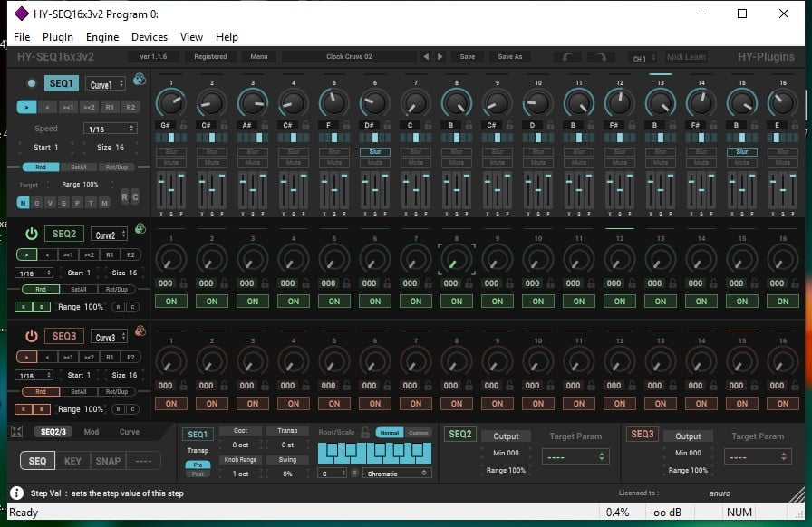Click the expand panel icon beside SEQ2/3 tab
Screen dimensions: 812x527
(16, 432)
